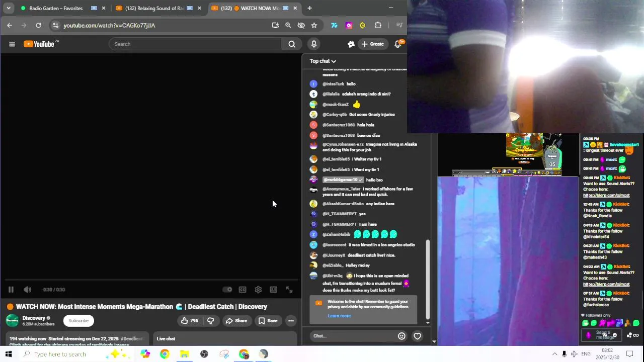The width and height of the screenshot is (644, 362).
Task: Open the Windows Start menu
Action: pyautogui.click(x=9, y=354)
